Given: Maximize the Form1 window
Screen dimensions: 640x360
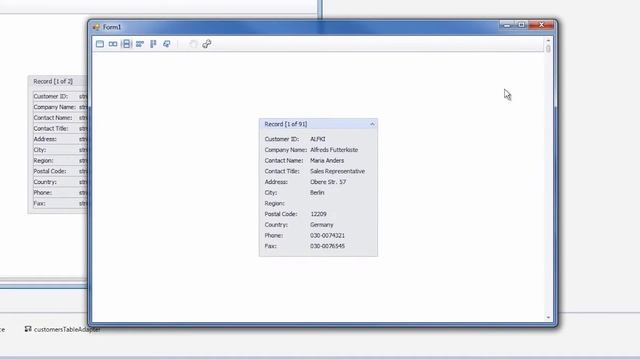Looking at the screenshot, I should [x=521, y=25].
